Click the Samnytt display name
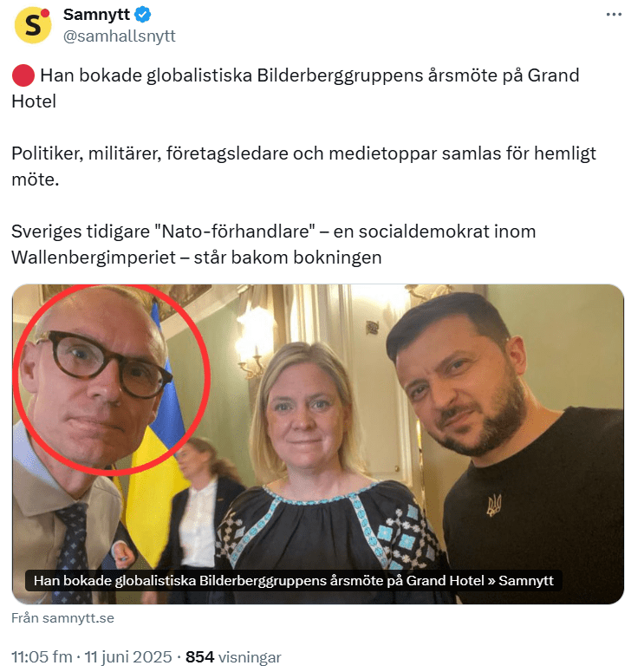 96,15
